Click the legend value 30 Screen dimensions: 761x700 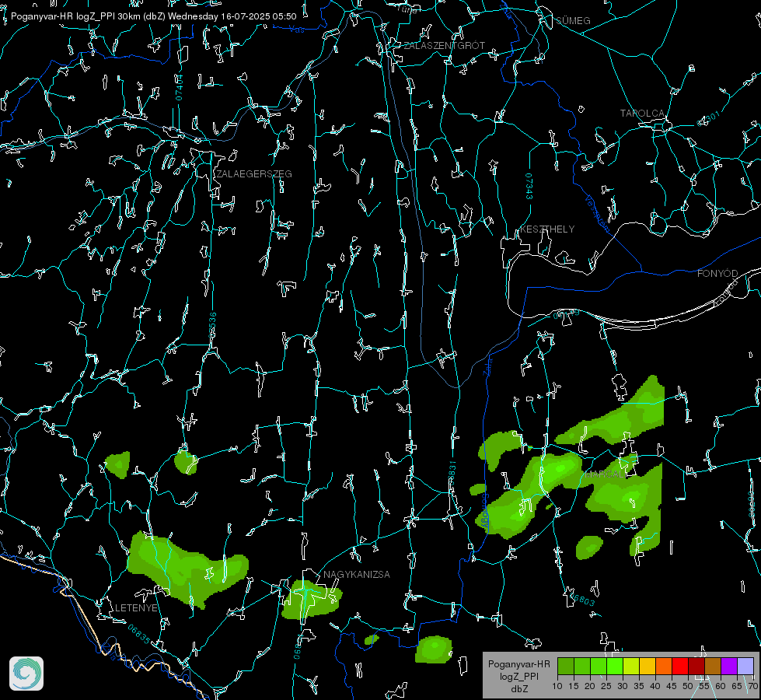pos(622,686)
